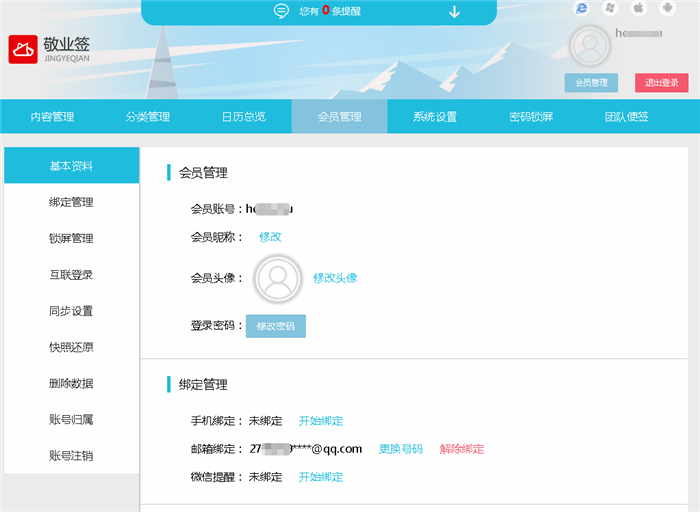The width and height of the screenshot is (700, 512).
Task: Click 开始绑定 next to 手机绑定
Action: coord(321,421)
